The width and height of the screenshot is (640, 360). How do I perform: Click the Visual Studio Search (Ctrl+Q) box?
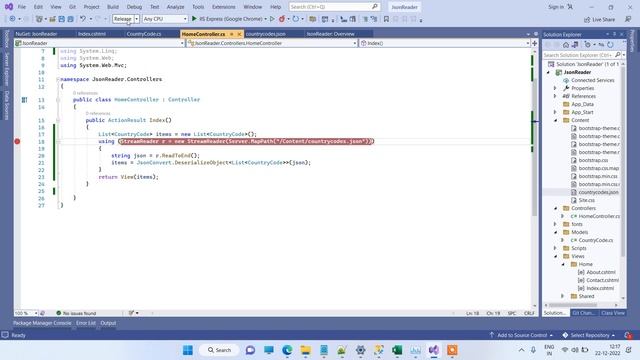[x=334, y=7]
